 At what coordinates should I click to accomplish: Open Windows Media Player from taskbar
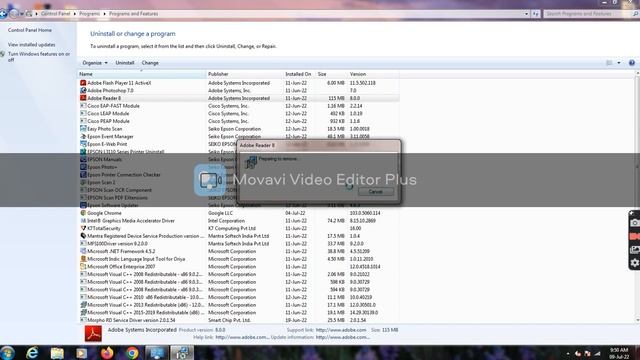click(x=82, y=353)
